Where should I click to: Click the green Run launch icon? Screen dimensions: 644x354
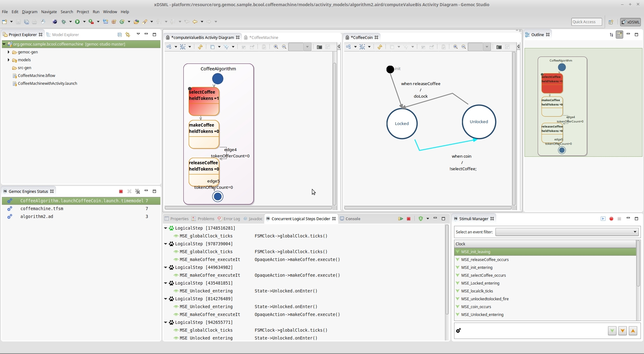click(77, 22)
